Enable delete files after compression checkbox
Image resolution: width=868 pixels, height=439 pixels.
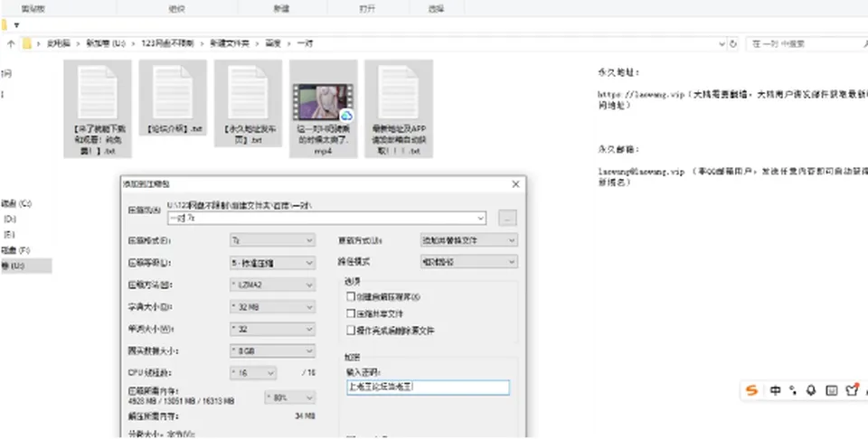pyautogui.click(x=351, y=330)
